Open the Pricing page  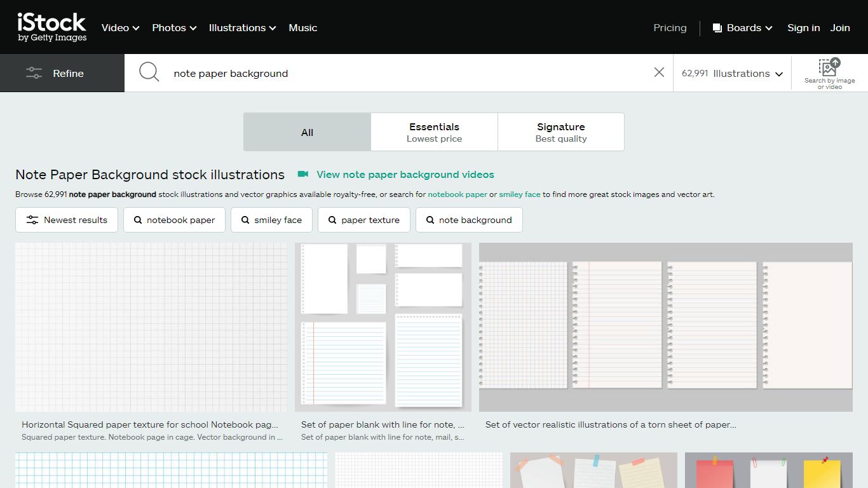[670, 27]
